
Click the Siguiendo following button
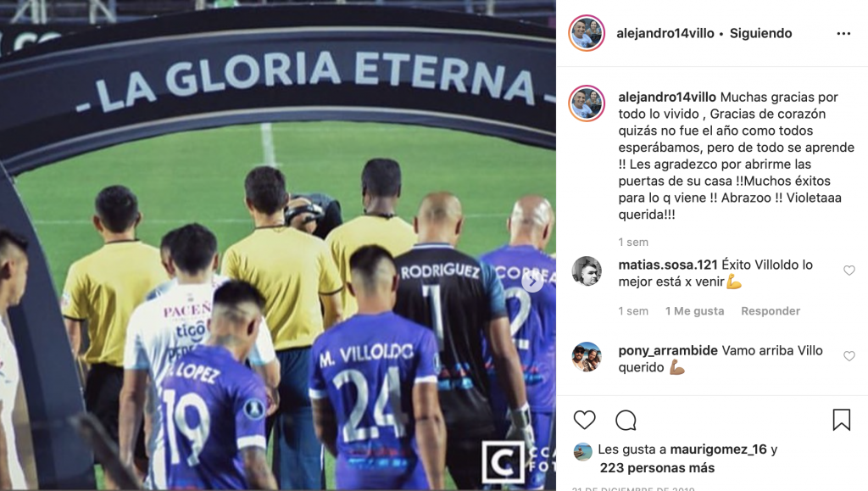point(760,33)
